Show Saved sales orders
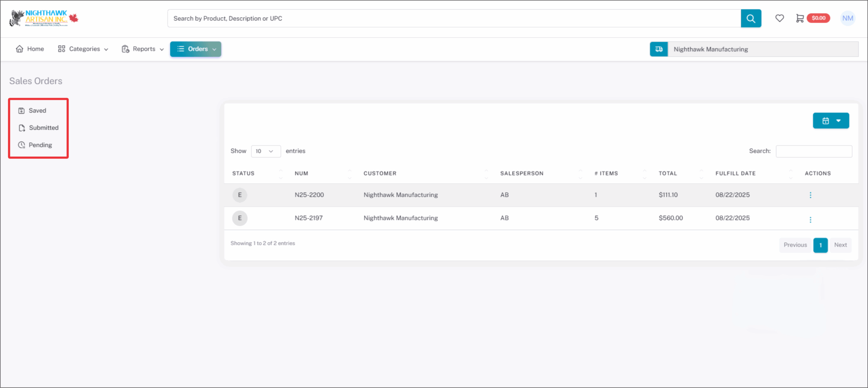Screen dimensions: 868x388 click(x=37, y=111)
